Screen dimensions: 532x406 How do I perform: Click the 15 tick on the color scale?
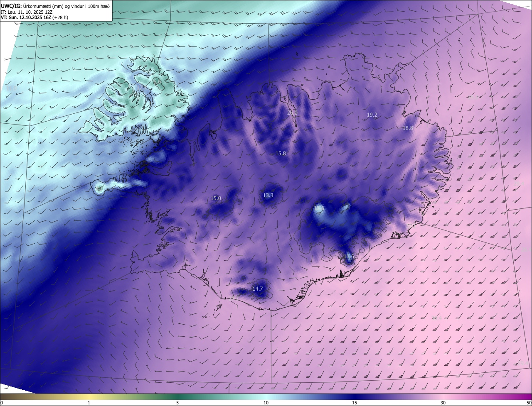point(355,403)
